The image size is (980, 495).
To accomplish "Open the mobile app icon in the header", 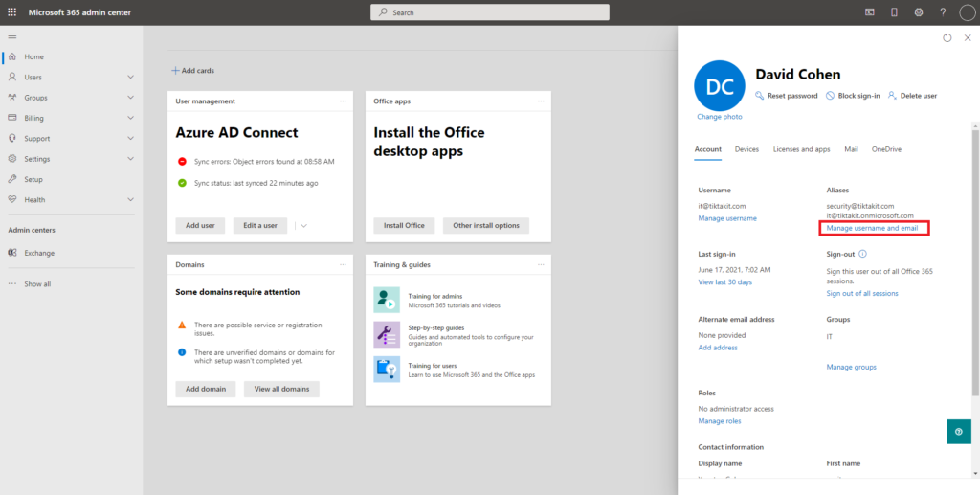I will tap(894, 11).
